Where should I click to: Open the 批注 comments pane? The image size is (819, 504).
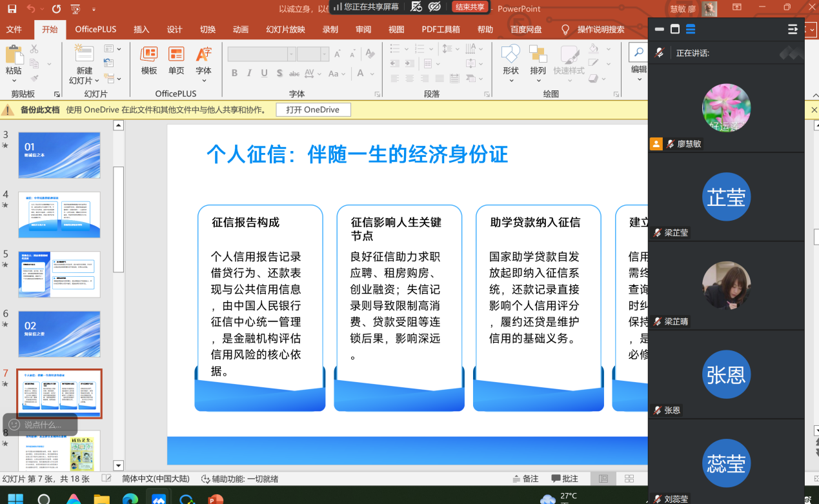tap(565, 479)
